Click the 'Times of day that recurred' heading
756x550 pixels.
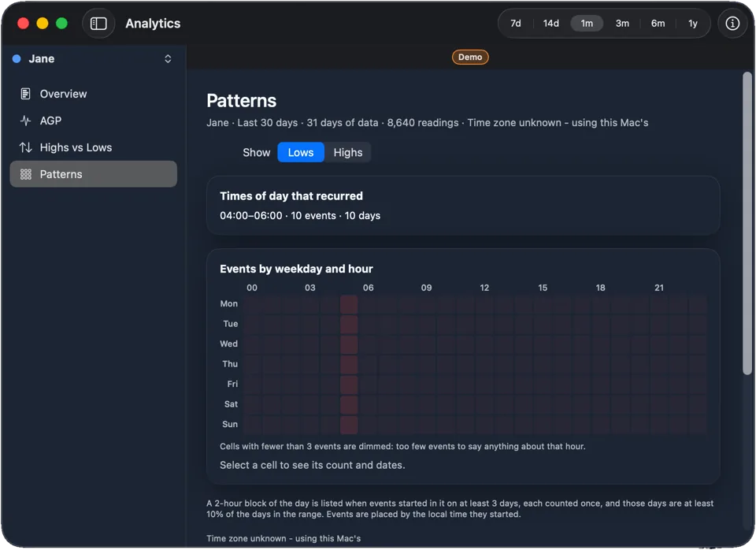[x=291, y=196]
